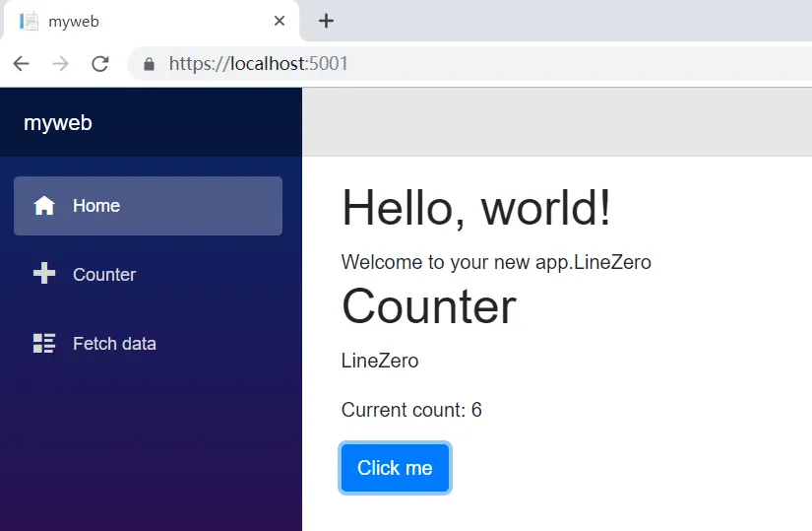This screenshot has height=531, width=812.
Task: Go back using the browser back arrow
Action: [22, 64]
